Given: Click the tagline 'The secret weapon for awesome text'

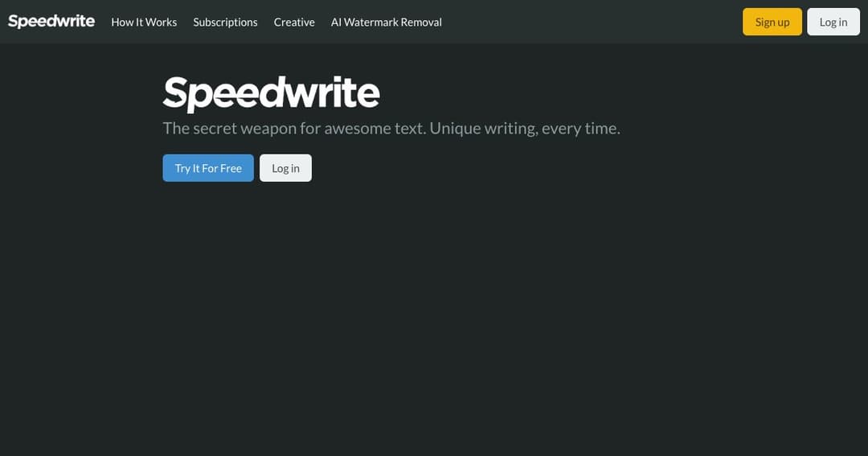Looking at the screenshot, I should click(x=294, y=129).
